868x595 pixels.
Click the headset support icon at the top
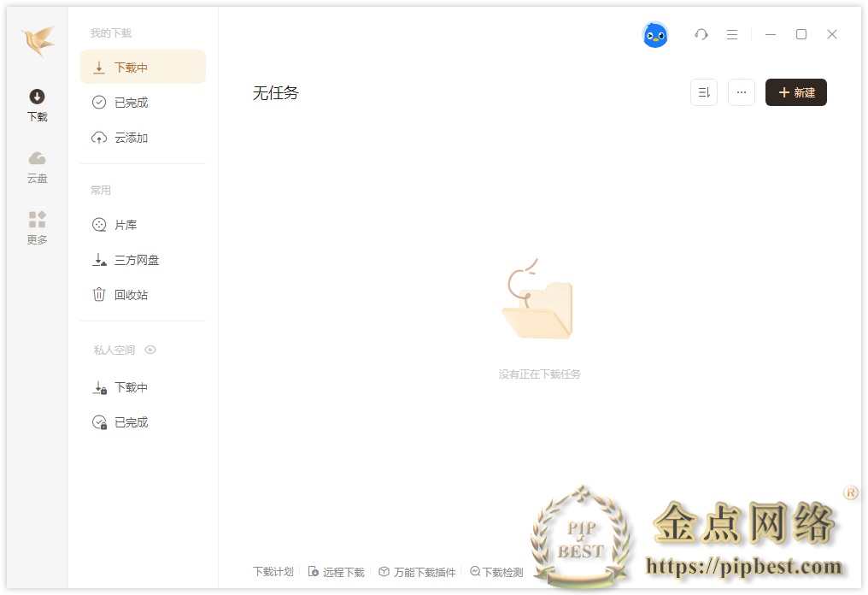tap(701, 34)
